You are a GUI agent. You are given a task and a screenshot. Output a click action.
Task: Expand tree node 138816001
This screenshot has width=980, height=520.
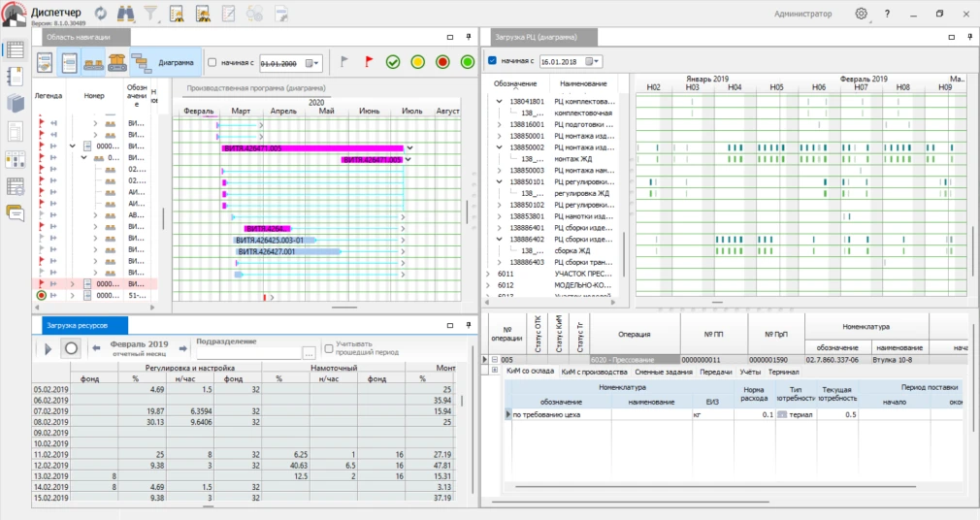click(x=500, y=125)
